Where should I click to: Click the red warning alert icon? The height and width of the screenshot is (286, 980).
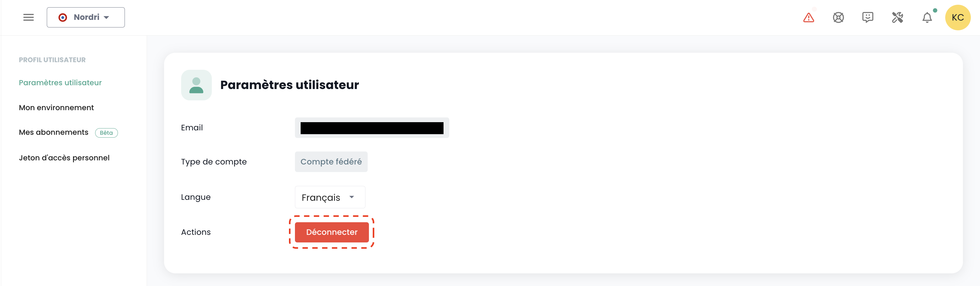click(808, 17)
